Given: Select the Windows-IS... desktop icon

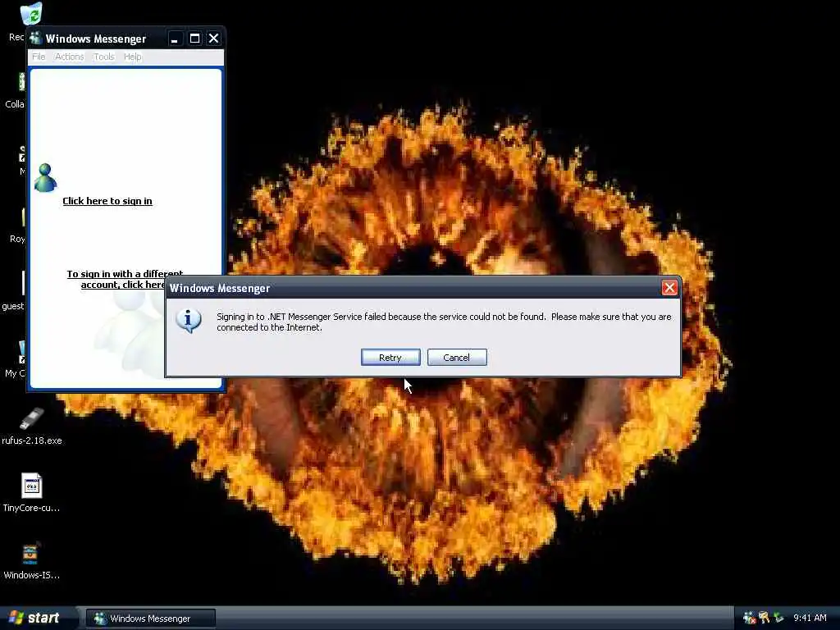Looking at the screenshot, I should (30, 555).
